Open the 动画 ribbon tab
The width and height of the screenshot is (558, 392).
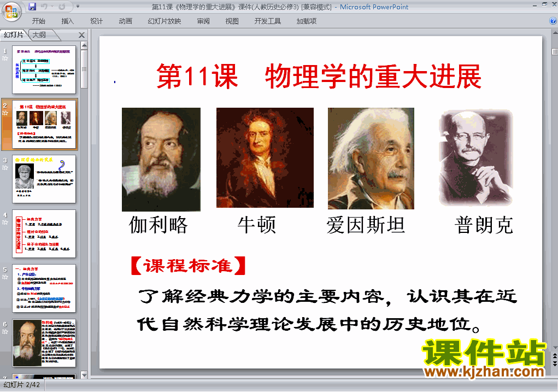tap(125, 21)
